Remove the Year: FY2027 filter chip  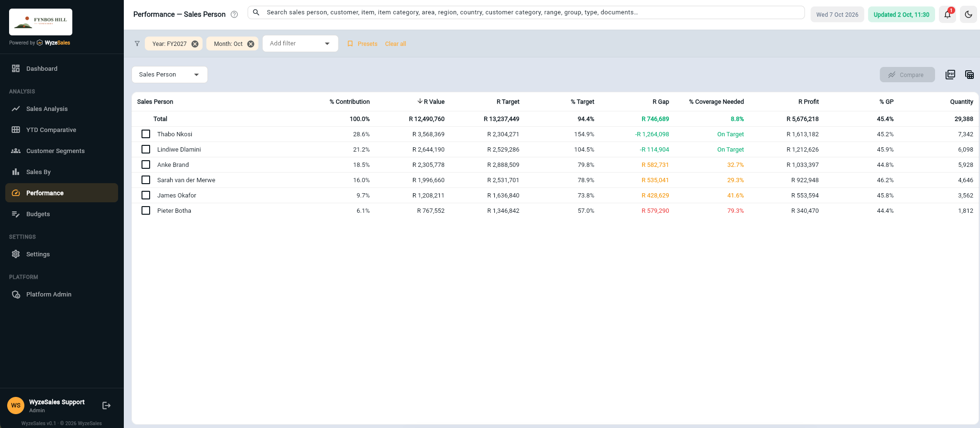(x=195, y=44)
